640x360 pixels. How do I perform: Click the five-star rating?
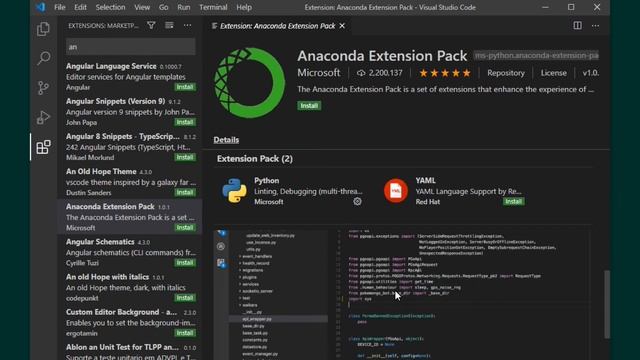(x=445, y=73)
